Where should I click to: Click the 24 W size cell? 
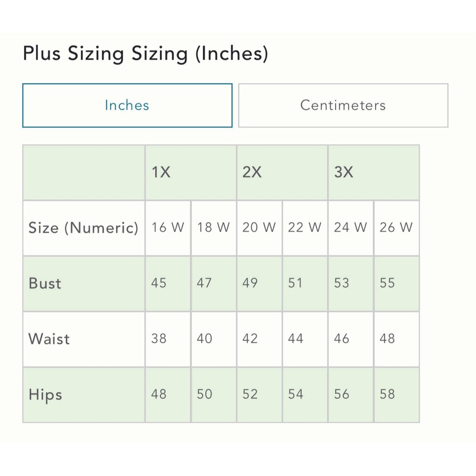(350, 228)
